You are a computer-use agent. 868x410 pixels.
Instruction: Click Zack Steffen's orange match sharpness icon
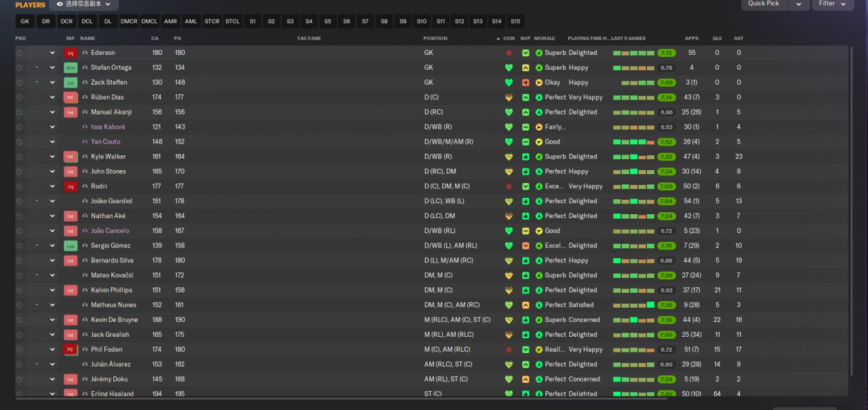[526, 83]
